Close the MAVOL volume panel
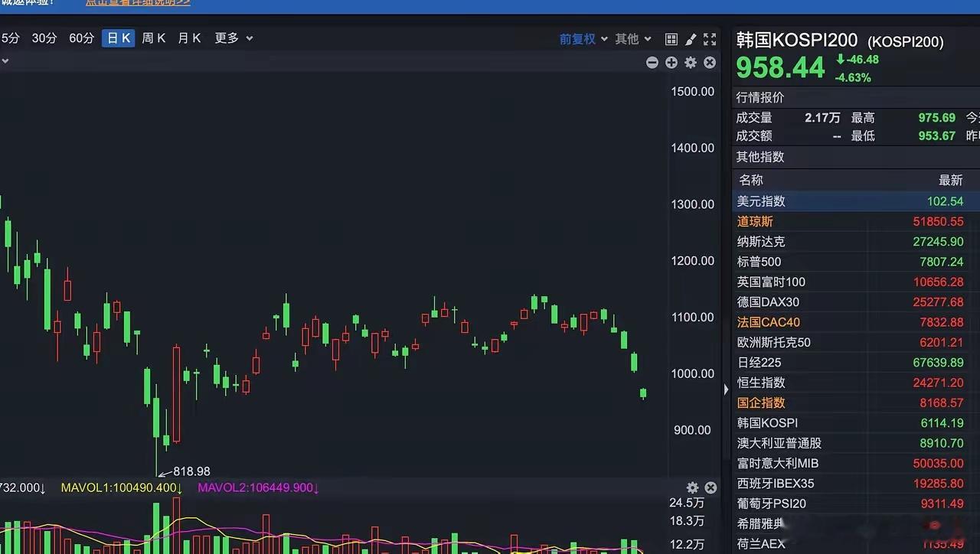The height and width of the screenshot is (554, 980). click(x=710, y=487)
